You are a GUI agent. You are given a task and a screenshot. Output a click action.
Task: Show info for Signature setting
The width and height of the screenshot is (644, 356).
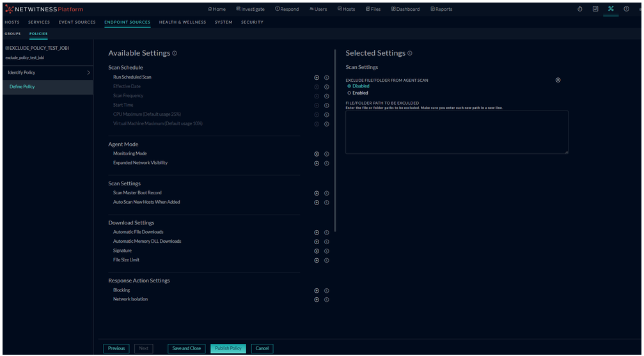(327, 251)
